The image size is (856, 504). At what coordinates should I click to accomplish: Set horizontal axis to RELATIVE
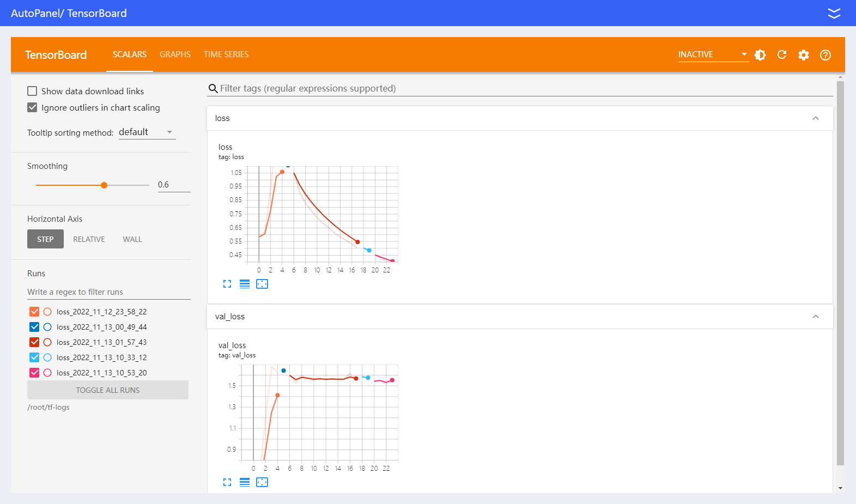pos(89,239)
